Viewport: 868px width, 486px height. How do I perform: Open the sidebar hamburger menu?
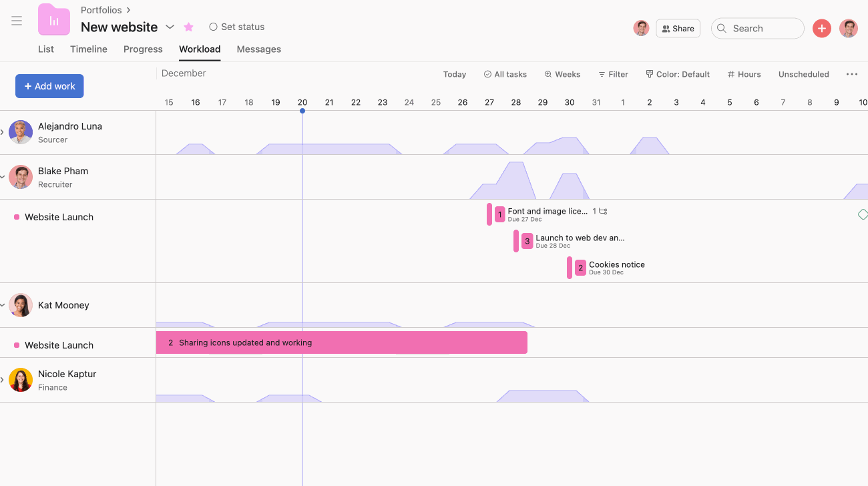pyautogui.click(x=17, y=20)
